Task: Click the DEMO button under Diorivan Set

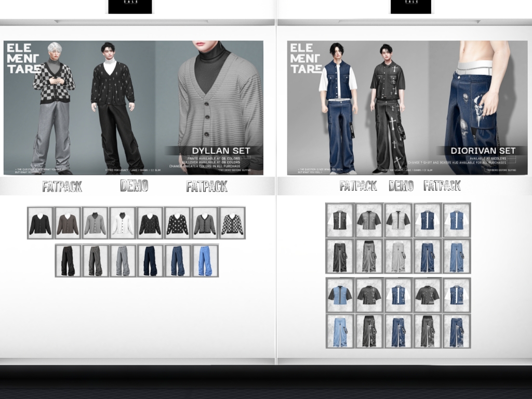Action: [x=401, y=186]
